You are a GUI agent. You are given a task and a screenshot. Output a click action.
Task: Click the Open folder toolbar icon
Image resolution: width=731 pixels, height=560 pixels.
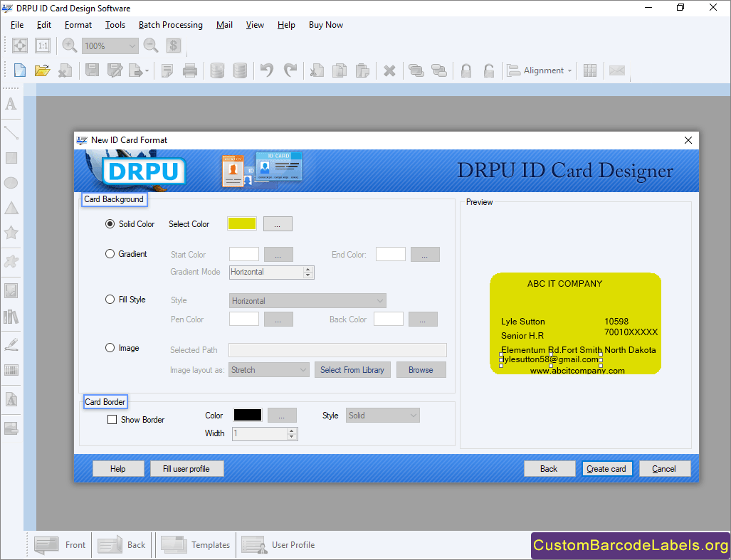(x=43, y=70)
